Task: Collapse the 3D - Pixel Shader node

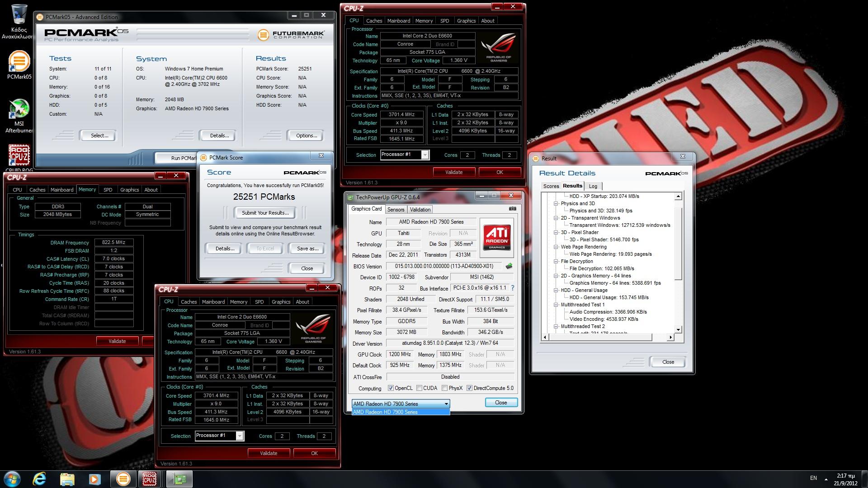Action: 556,232
